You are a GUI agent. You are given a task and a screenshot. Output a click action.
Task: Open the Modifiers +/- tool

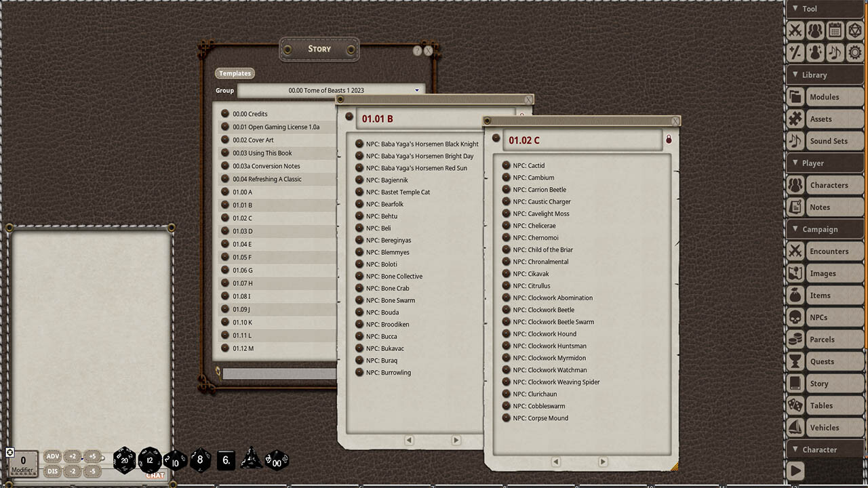pos(795,52)
